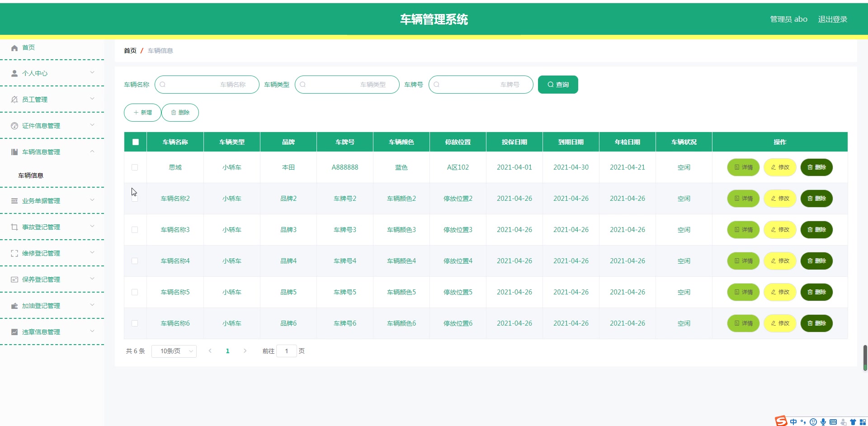This screenshot has height=426, width=868.
Task: Check the row checkbox for 车辆名称5
Action: (135, 292)
